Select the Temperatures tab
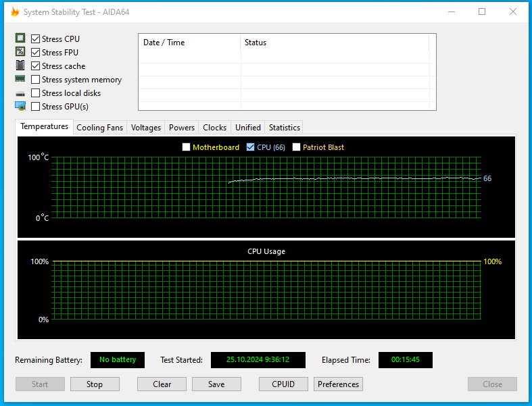The height and width of the screenshot is (406, 532). (45, 126)
